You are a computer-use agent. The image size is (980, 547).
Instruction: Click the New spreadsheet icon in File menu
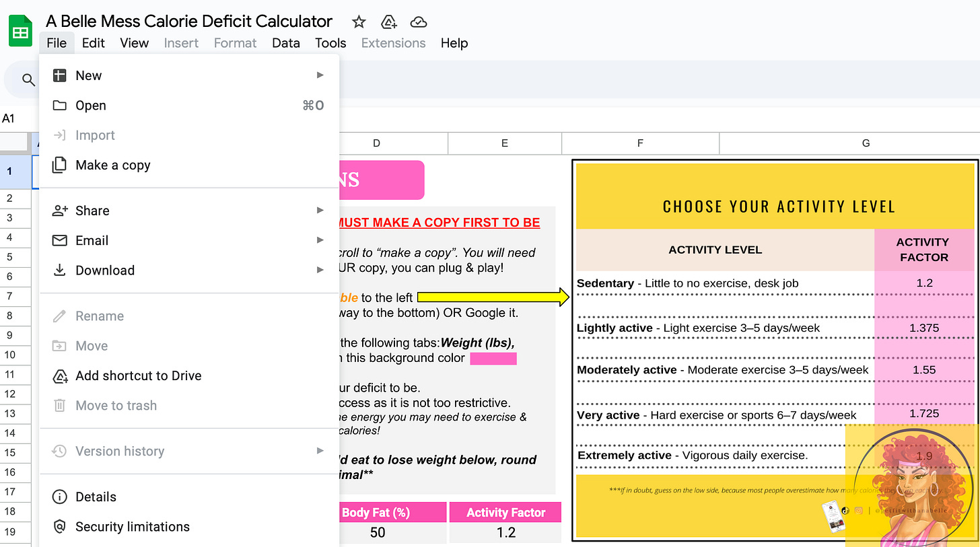click(x=59, y=75)
